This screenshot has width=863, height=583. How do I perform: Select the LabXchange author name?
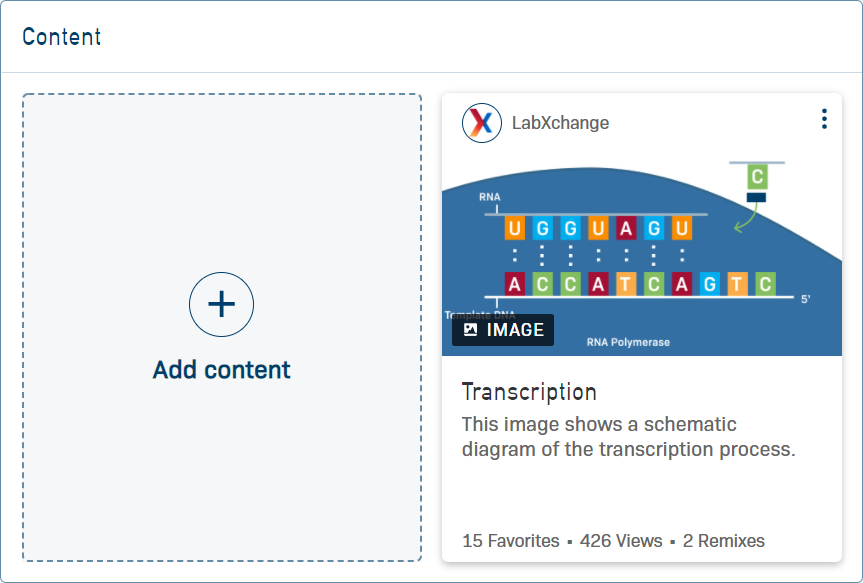[x=560, y=123]
